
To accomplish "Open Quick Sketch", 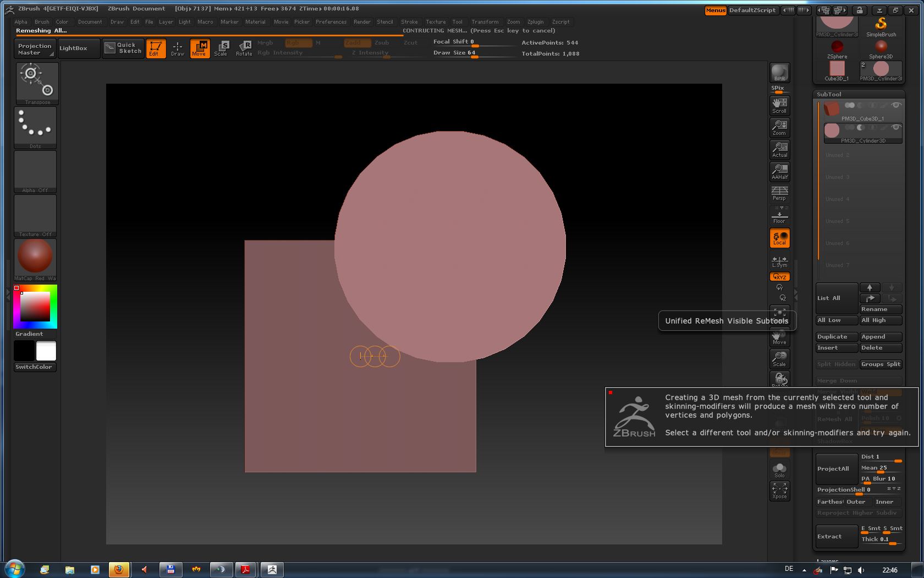I will 123,48.
